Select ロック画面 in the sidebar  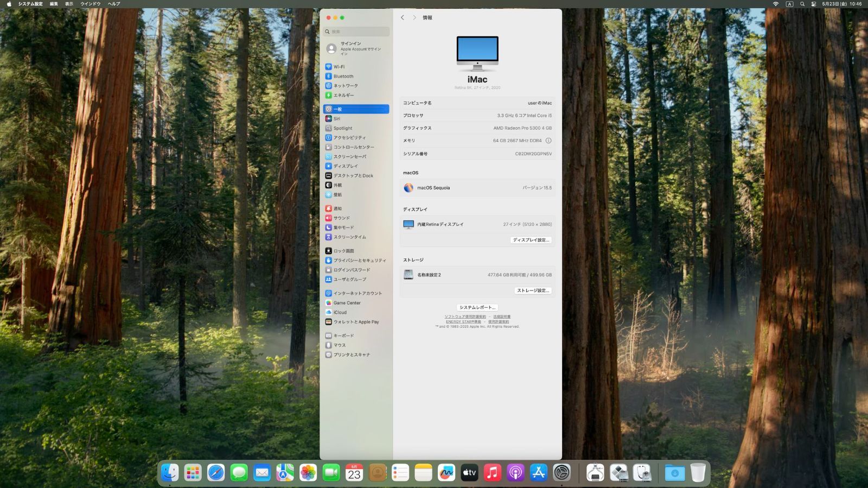[356, 251]
